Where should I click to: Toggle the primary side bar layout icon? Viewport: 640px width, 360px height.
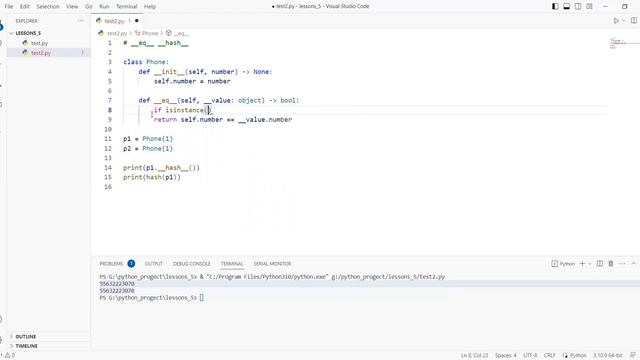pyautogui.click(x=555, y=6)
